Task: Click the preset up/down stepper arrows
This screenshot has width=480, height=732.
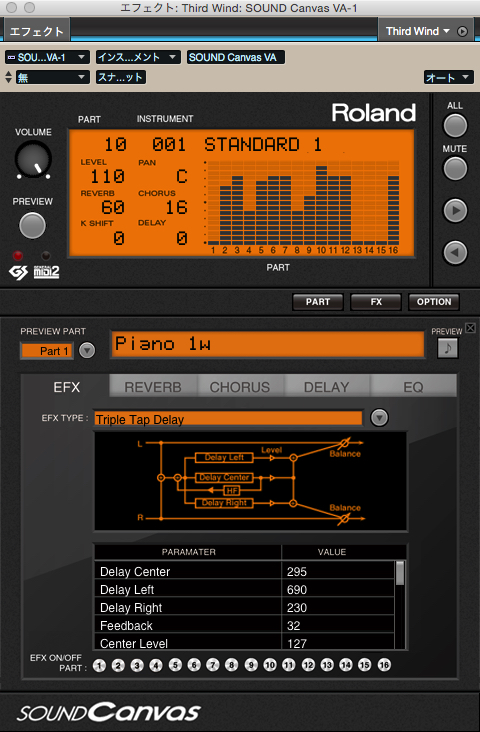Action: [8, 77]
